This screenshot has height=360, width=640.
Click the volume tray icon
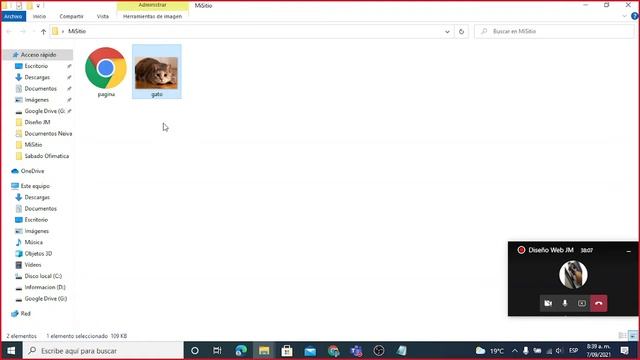559,351
